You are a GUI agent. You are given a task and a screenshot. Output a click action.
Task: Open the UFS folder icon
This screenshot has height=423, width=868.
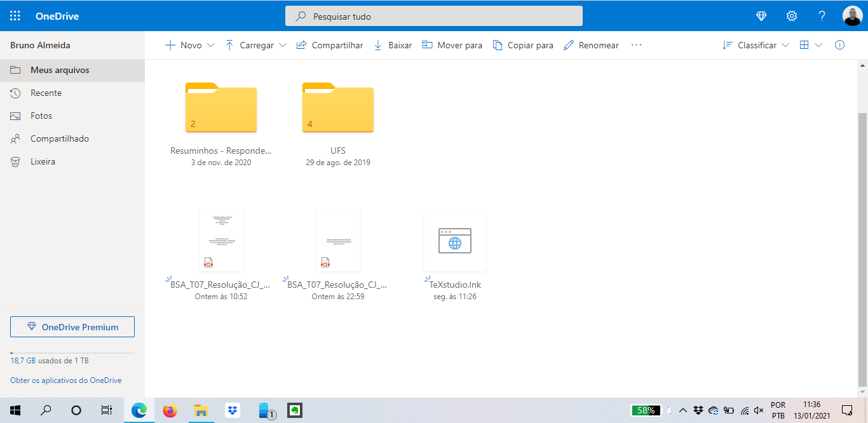[x=338, y=107]
